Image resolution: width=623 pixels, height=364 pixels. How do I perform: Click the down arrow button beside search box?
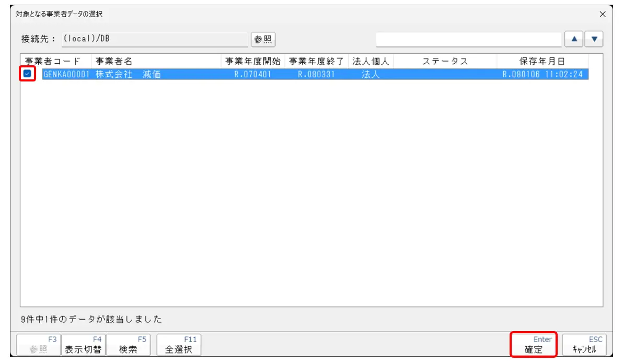point(594,39)
